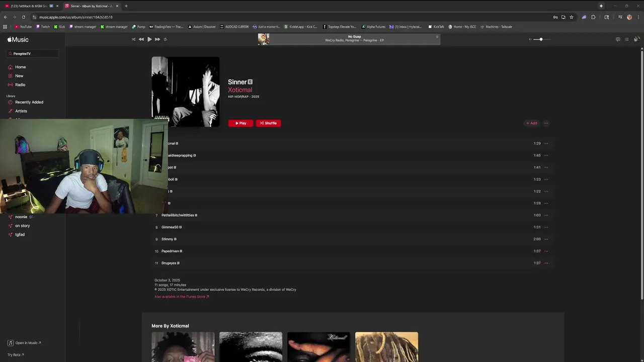The height and width of the screenshot is (362, 644).
Task: Open Xoticmal artist page link
Action: (x=240, y=90)
